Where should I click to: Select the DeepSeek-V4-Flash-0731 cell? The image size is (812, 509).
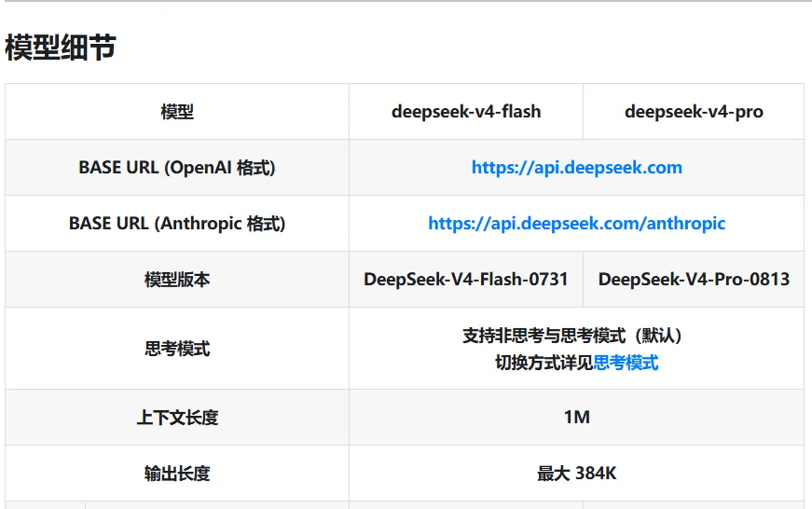tap(466, 280)
